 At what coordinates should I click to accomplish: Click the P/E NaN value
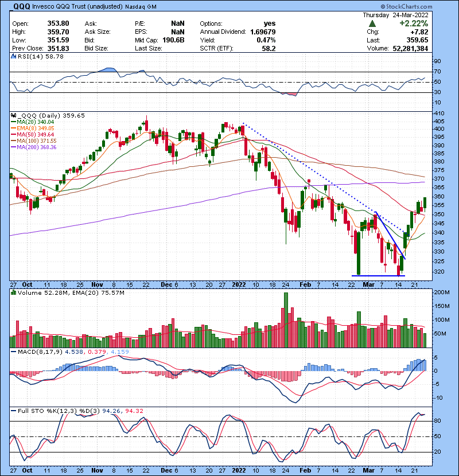tap(178, 24)
